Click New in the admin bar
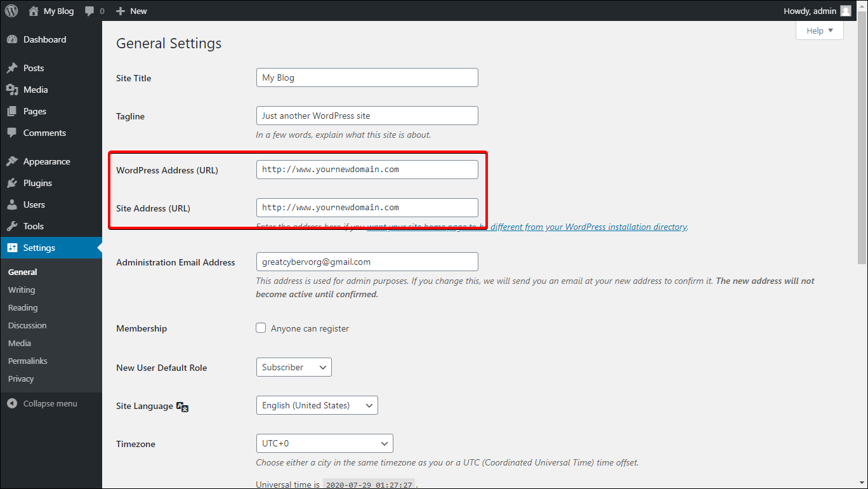 point(138,11)
